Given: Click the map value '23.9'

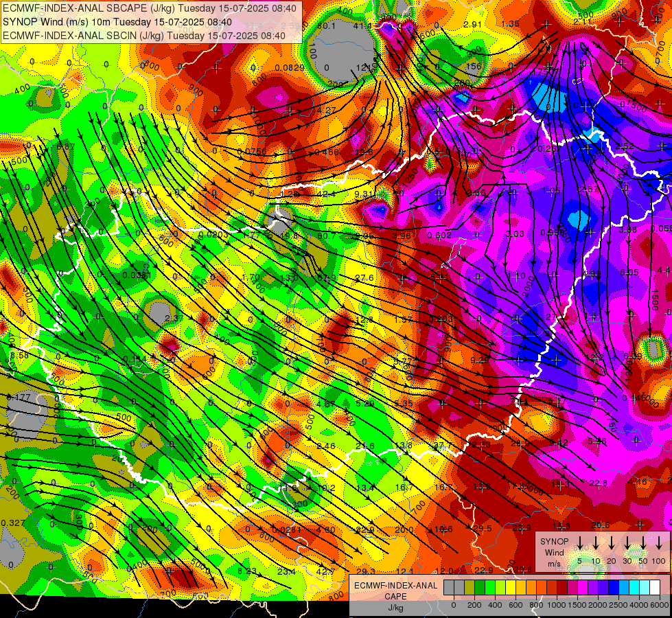Looking at the screenshot, I should (522, 528).
